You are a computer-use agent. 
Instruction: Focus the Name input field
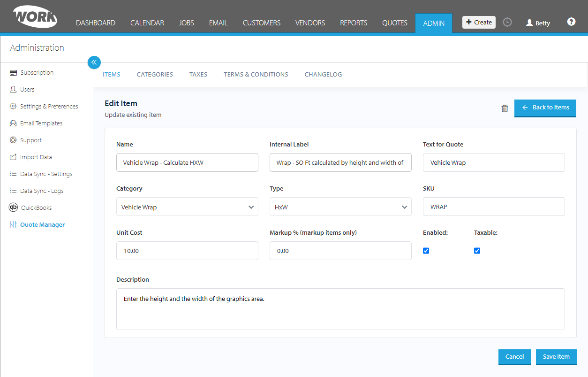(x=187, y=162)
